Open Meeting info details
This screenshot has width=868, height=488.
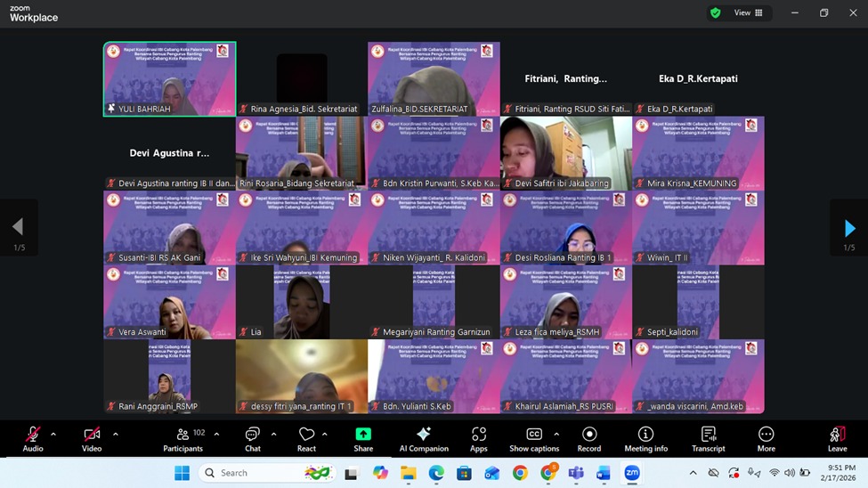pyautogui.click(x=645, y=438)
